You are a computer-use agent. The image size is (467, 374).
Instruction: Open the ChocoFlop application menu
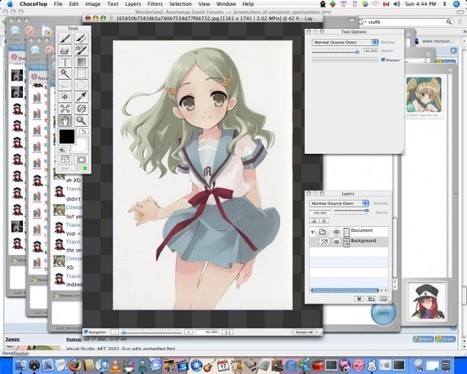coord(33,4)
